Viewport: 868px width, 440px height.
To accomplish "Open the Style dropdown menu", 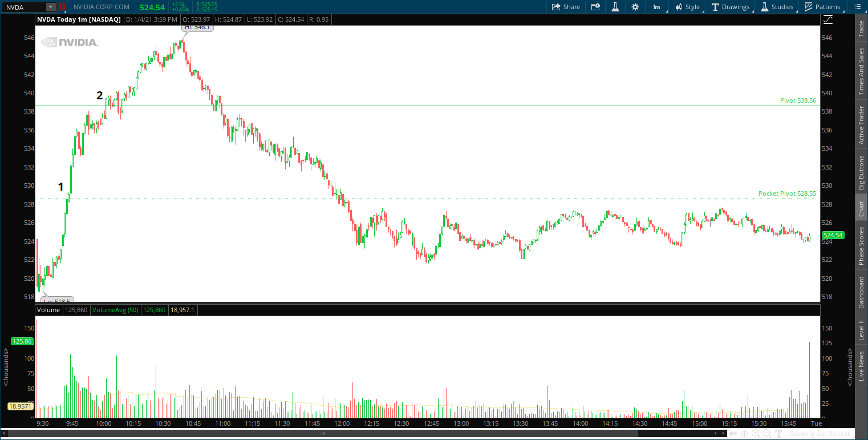I will tap(687, 7).
